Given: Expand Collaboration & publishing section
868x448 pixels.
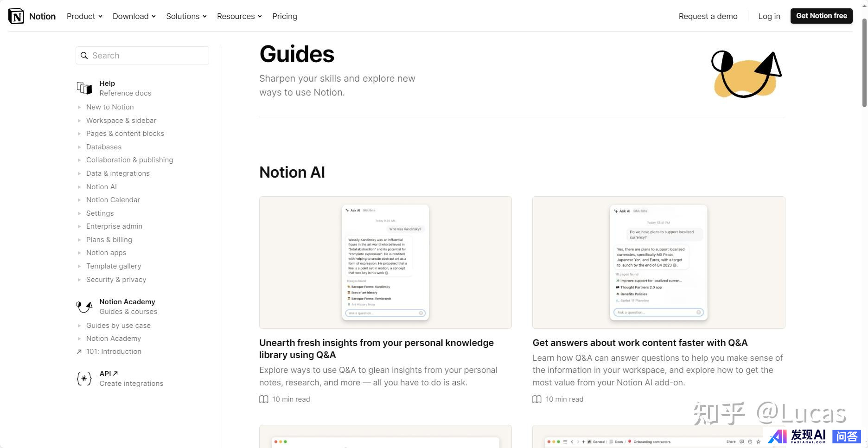Looking at the screenshot, I should pos(79,160).
